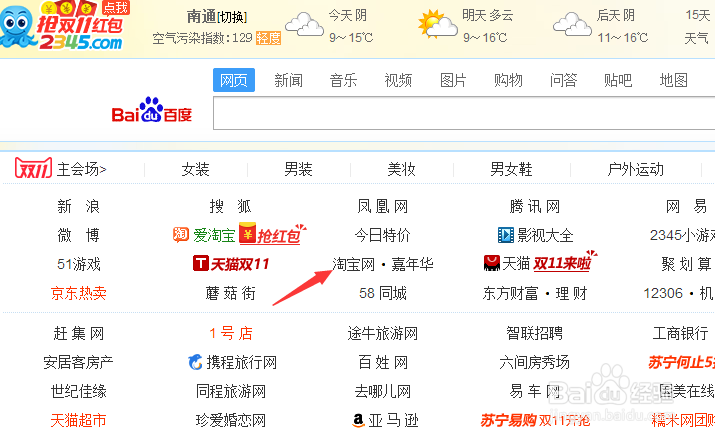715x440 pixels.
Task: Open the 东方财富 link
Action: pos(510,293)
